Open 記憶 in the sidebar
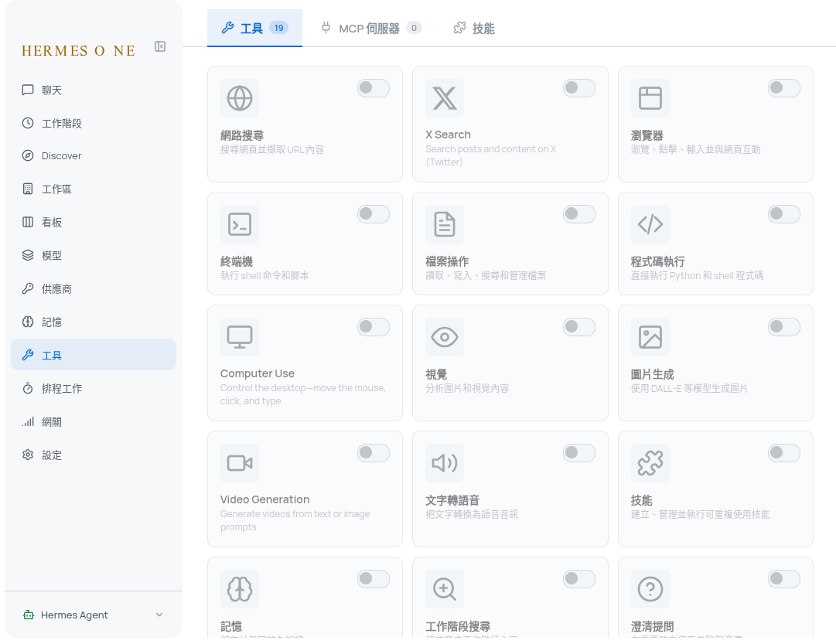Image resolution: width=836 pixels, height=644 pixels. click(94, 322)
